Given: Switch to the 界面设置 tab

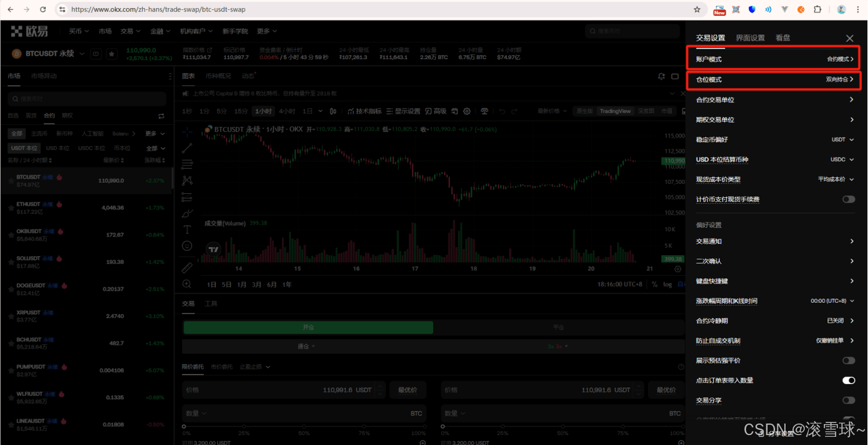Looking at the screenshot, I should pos(750,38).
